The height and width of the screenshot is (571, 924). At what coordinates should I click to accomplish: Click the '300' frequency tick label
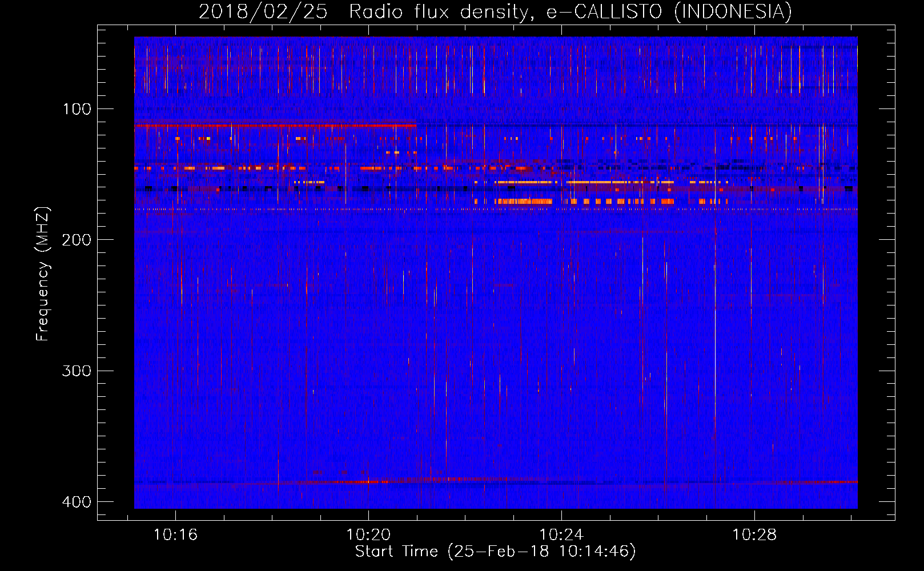coord(77,371)
